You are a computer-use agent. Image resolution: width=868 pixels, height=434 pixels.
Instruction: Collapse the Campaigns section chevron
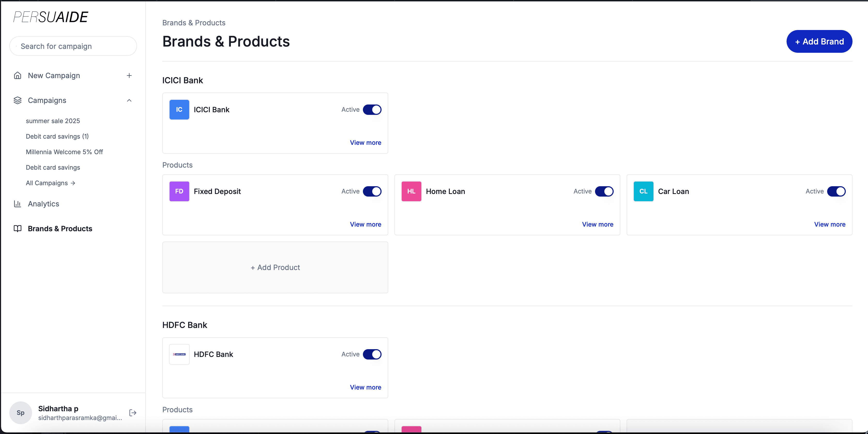129,101
